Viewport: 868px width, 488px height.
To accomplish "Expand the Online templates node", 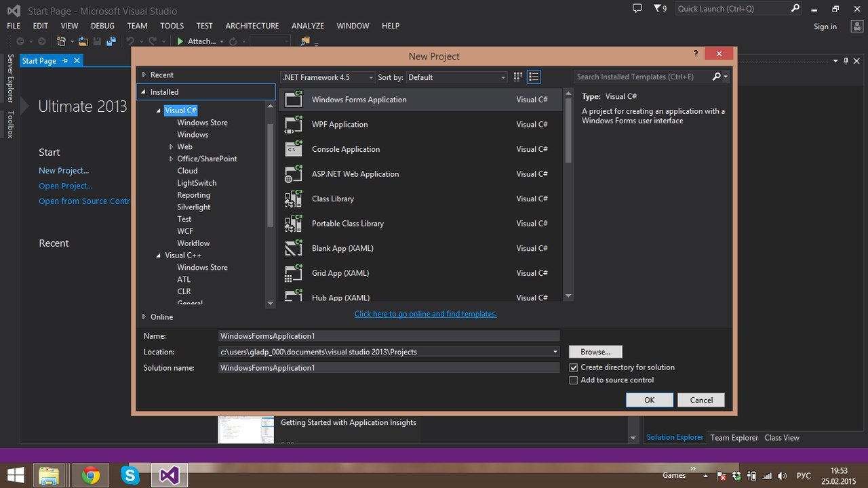I will coord(144,317).
